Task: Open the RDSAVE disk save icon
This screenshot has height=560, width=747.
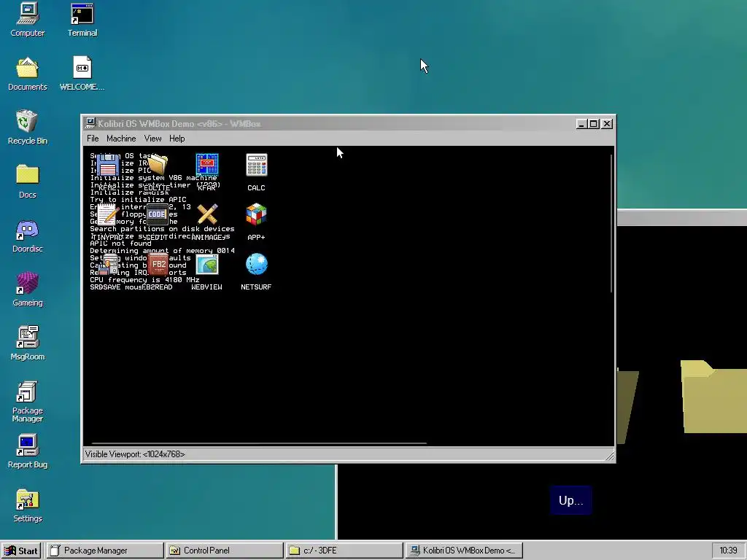Action: pyautogui.click(x=108, y=265)
